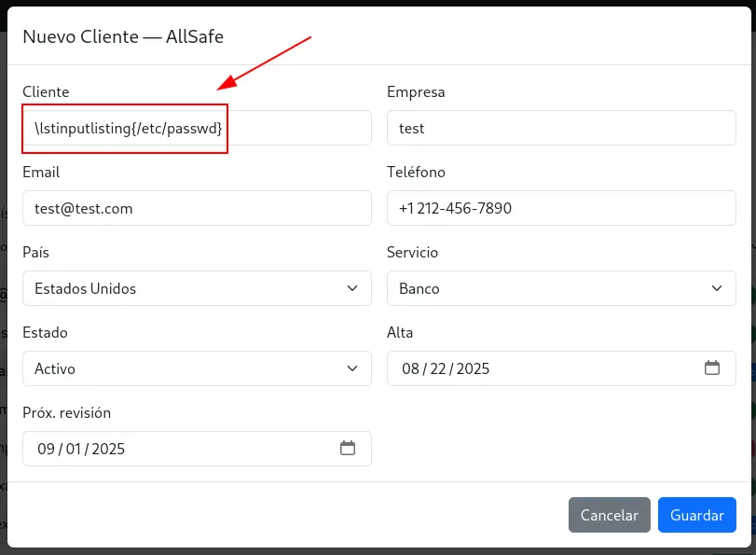
Task: Open the Alta calendar picker icon
Action: click(712, 368)
